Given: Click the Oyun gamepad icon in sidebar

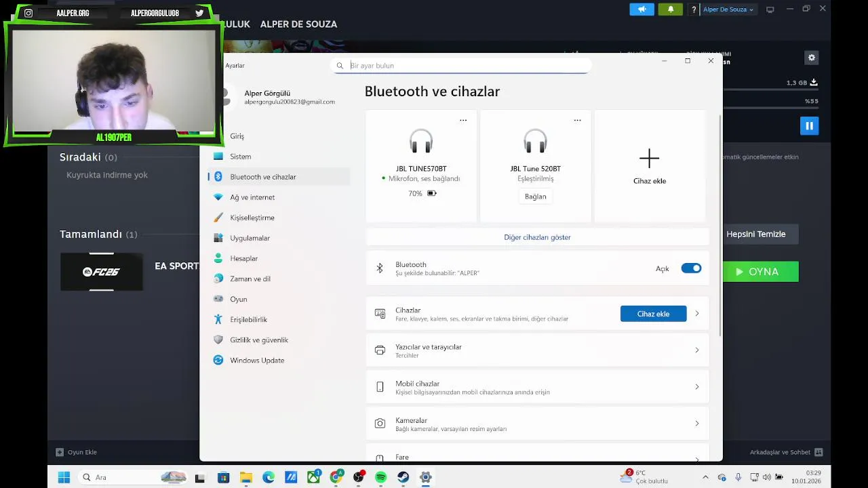Looking at the screenshot, I should [218, 299].
